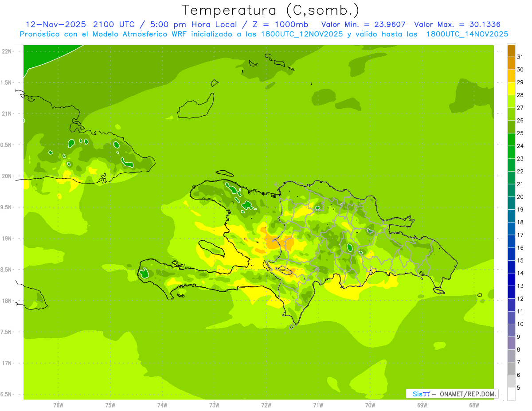Click the '75W' longitude label

point(110,405)
